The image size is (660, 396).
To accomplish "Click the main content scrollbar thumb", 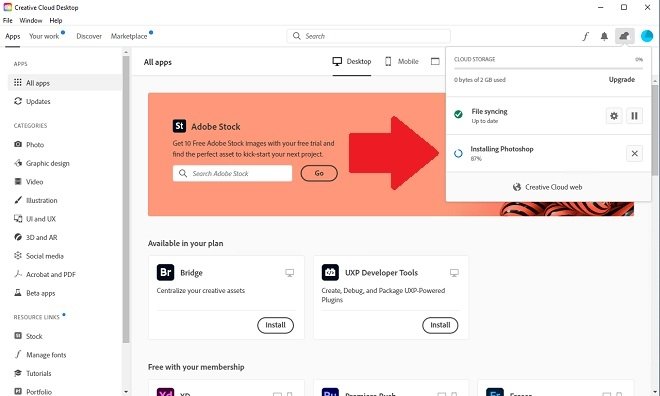I will 655,130.
